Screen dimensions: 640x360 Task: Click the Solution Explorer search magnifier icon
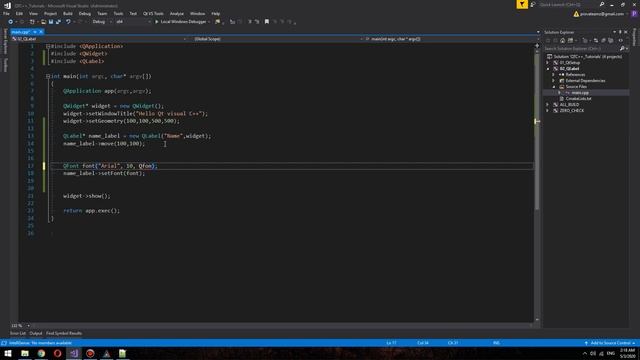tap(622, 49)
